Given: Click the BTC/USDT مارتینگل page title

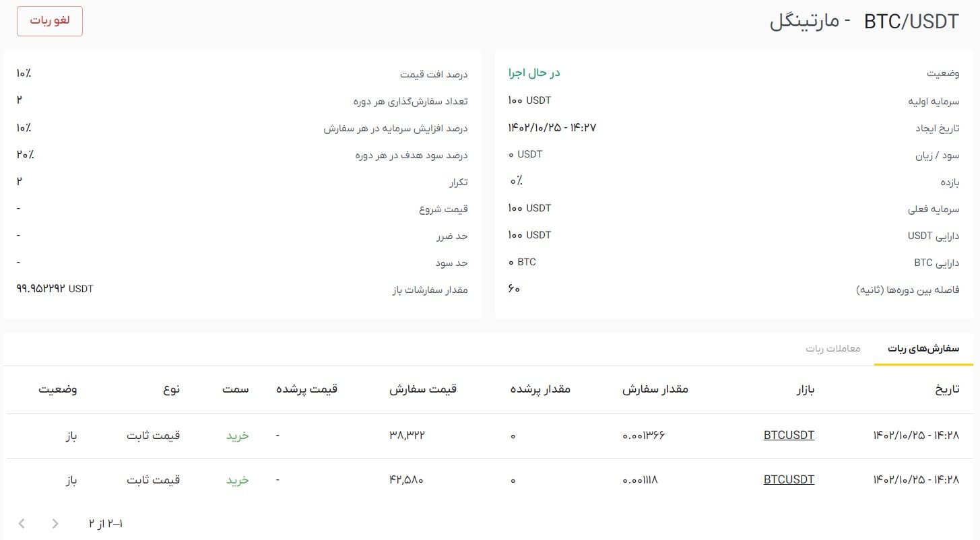Looking at the screenshot, I should point(864,22).
